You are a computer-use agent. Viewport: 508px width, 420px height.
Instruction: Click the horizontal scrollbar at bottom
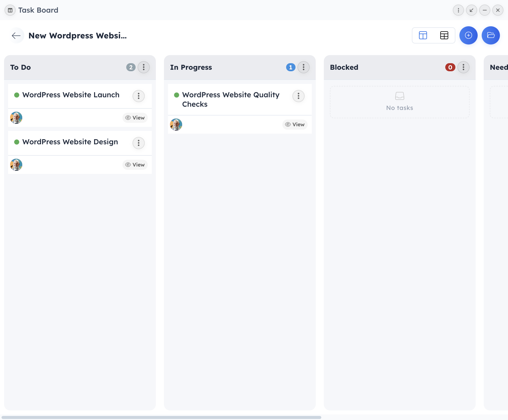[x=161, y=417]
